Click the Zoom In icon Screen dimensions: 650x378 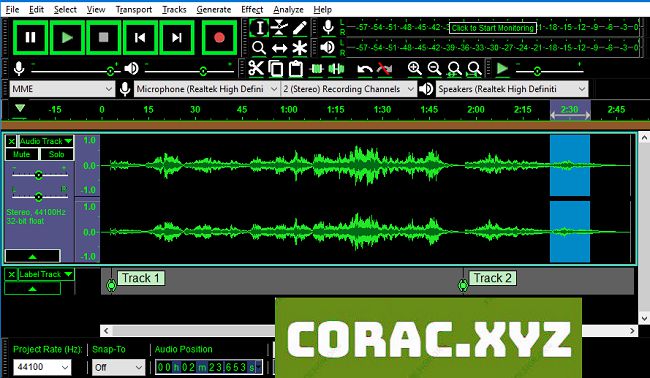pos(415,68)
